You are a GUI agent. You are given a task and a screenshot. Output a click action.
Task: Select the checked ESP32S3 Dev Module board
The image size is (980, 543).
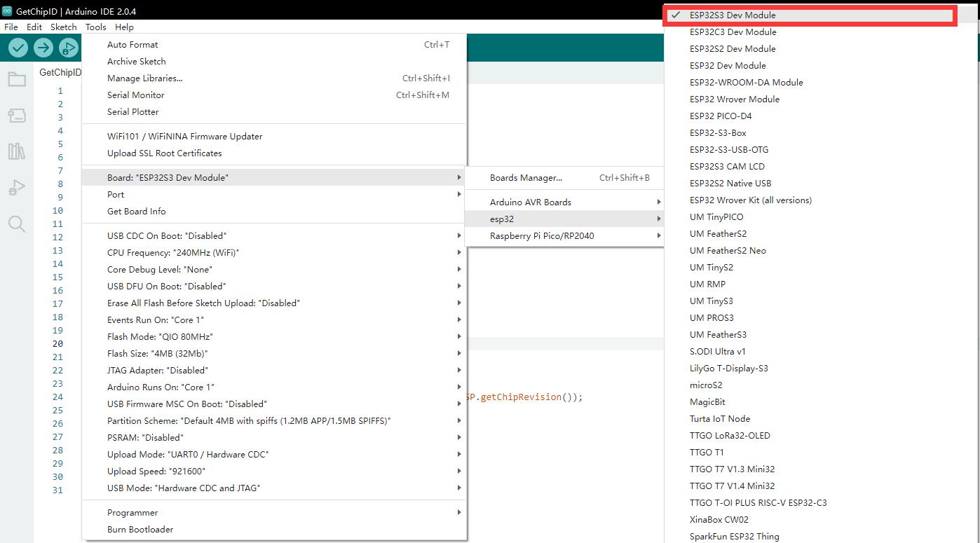coord(733,15)
